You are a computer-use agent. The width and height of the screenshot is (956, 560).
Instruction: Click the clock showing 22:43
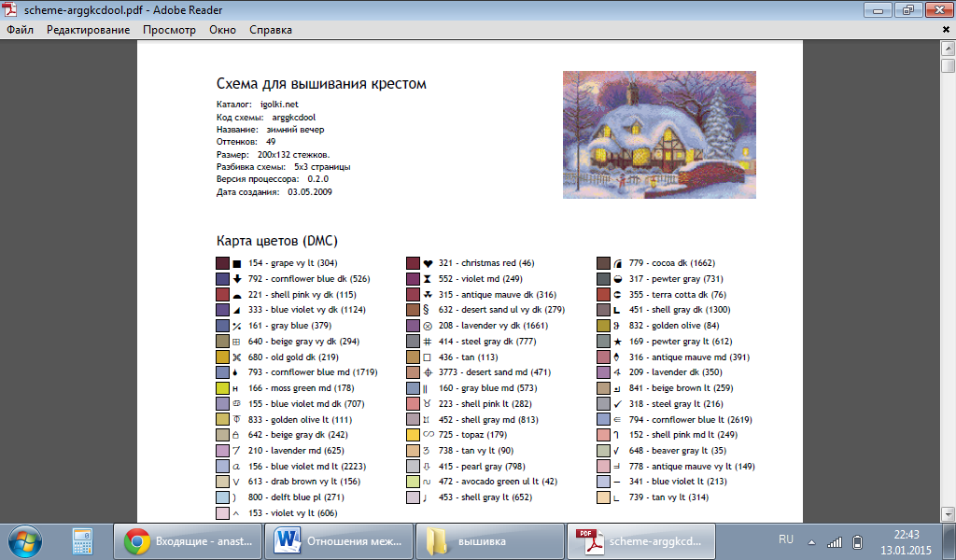906,541
